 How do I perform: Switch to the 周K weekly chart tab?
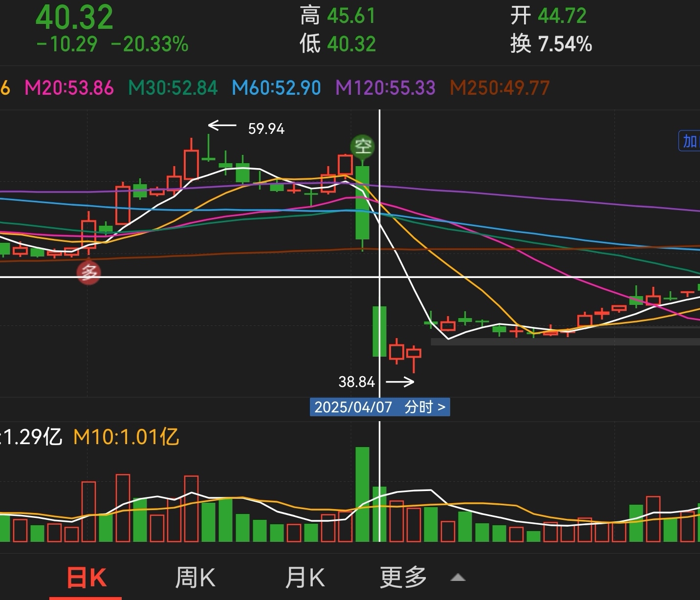pyautogui.click(x=196, y=578)
